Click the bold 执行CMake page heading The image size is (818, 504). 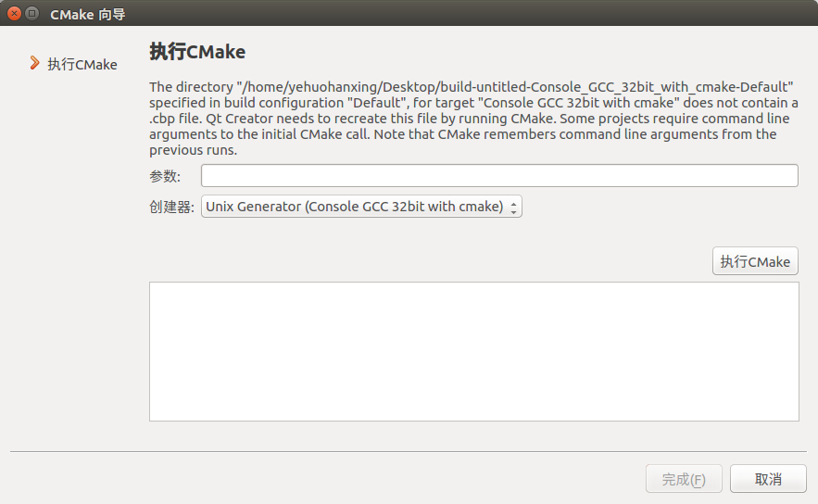coord(197,52)
